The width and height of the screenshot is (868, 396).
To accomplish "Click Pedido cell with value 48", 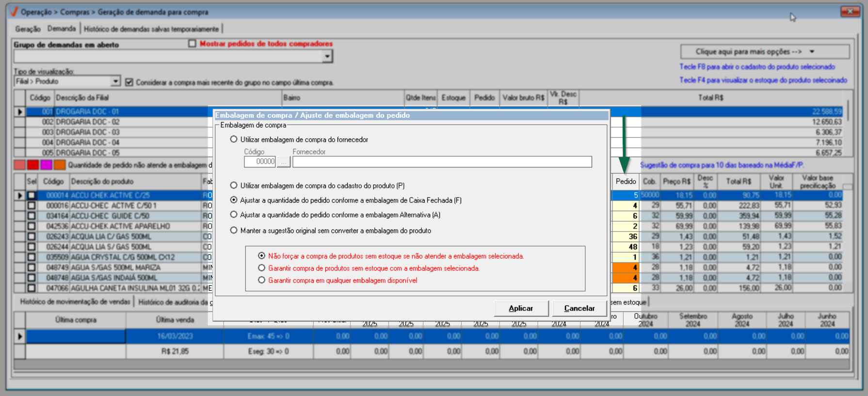I will [626, 247].
